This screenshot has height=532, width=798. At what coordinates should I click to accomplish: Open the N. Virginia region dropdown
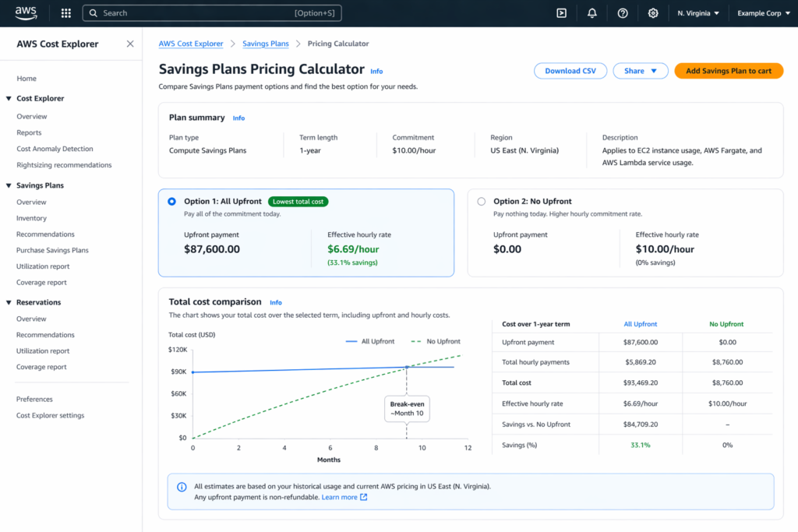697,12
